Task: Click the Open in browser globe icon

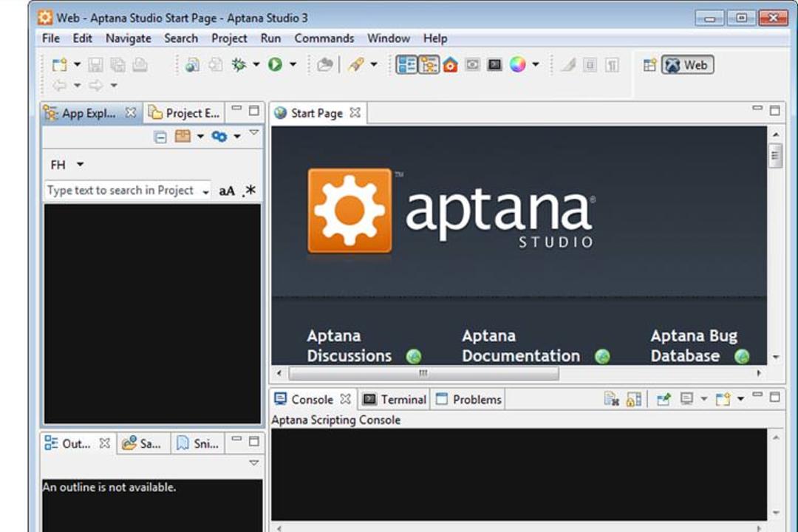Action: point(192,65)
